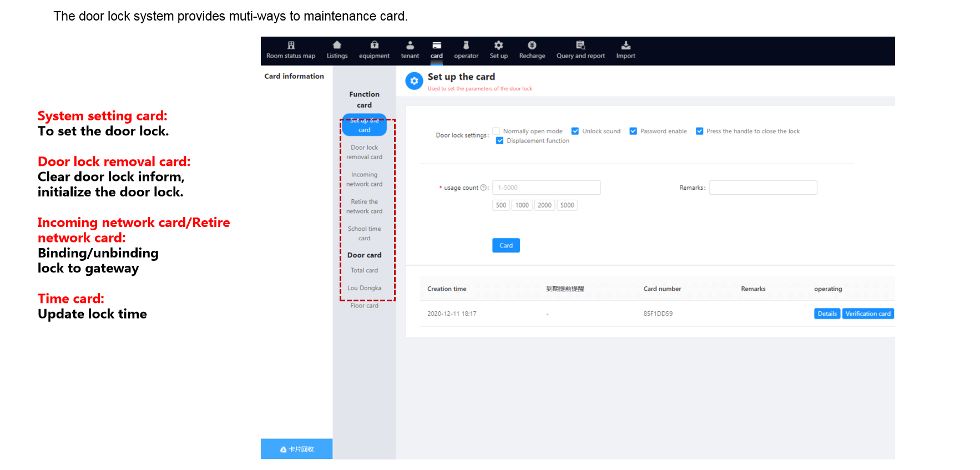Viewport: 980px width, 470px height.
Task: Open the tenant person icon
Action: (410, 46)
